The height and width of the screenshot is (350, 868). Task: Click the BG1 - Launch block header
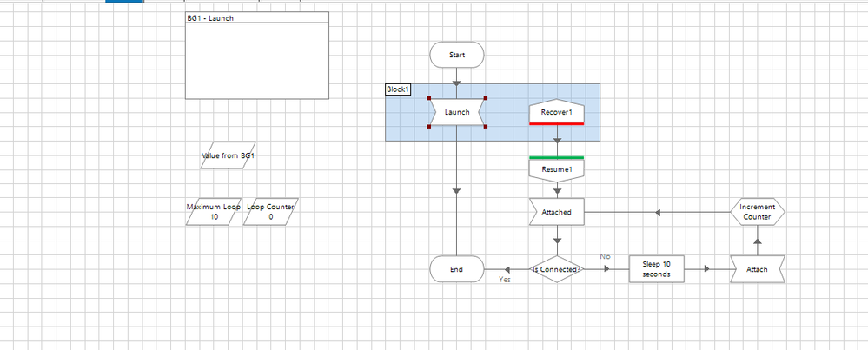[x=257, y=17]
